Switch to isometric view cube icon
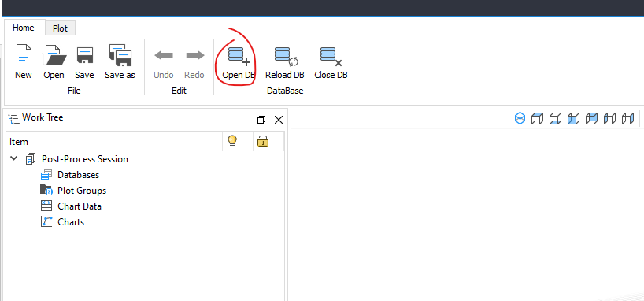Viewport: 644px width, 301px height. 520,119
